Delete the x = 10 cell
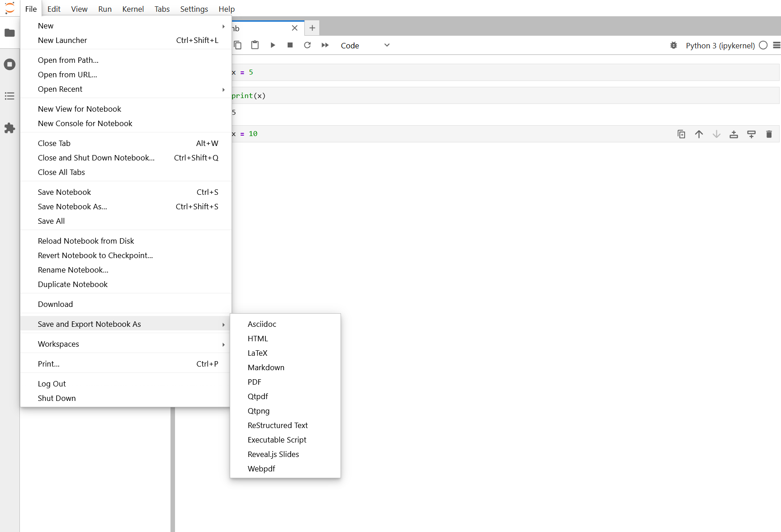The image size is (781, 532). click(769, 134)
